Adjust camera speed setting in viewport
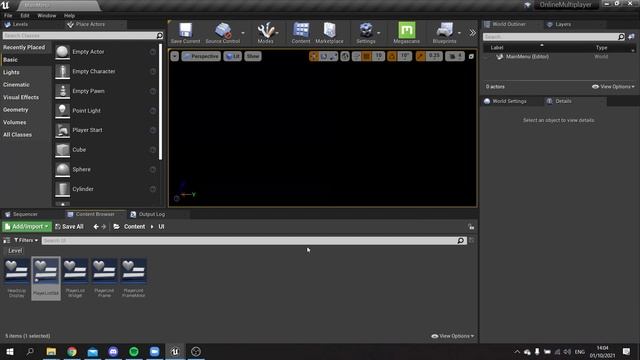 (455, 56)
